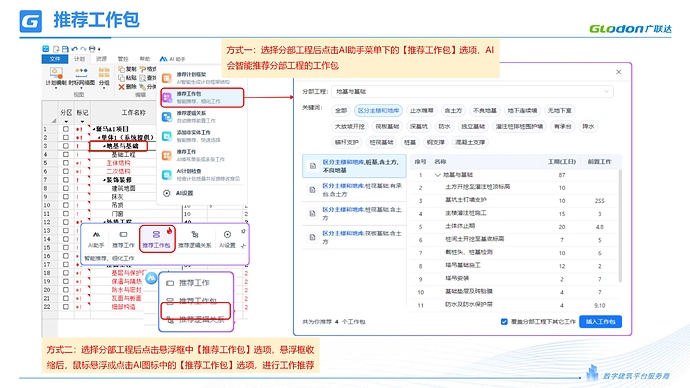Click the print icon in quick access bar
Screen dimensions: 690x388
tap(92, 49)
